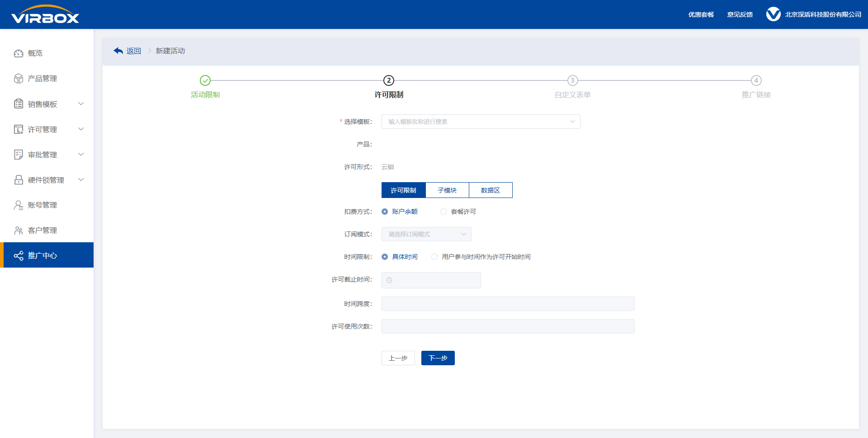Click the clock icon in 许可截止时间 field
Image resolution: width=868 pixels, height=438 pixels.
tap(389, 280)
